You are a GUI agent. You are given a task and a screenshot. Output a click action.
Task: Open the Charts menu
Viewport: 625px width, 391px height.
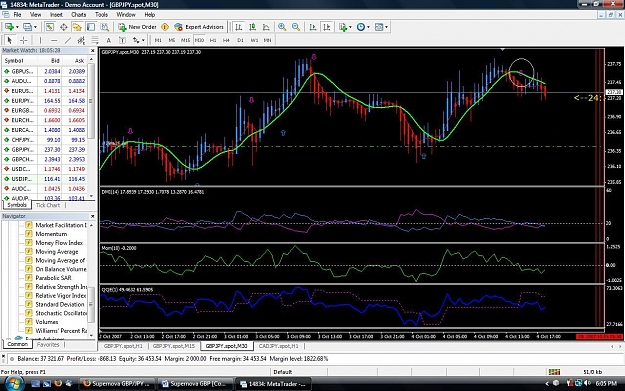point(79,14)
